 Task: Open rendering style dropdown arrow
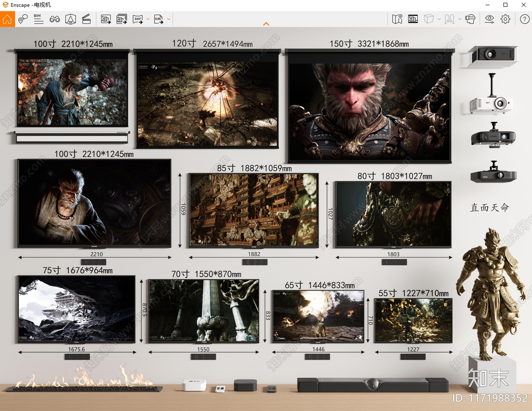click(x=439, y=19)
